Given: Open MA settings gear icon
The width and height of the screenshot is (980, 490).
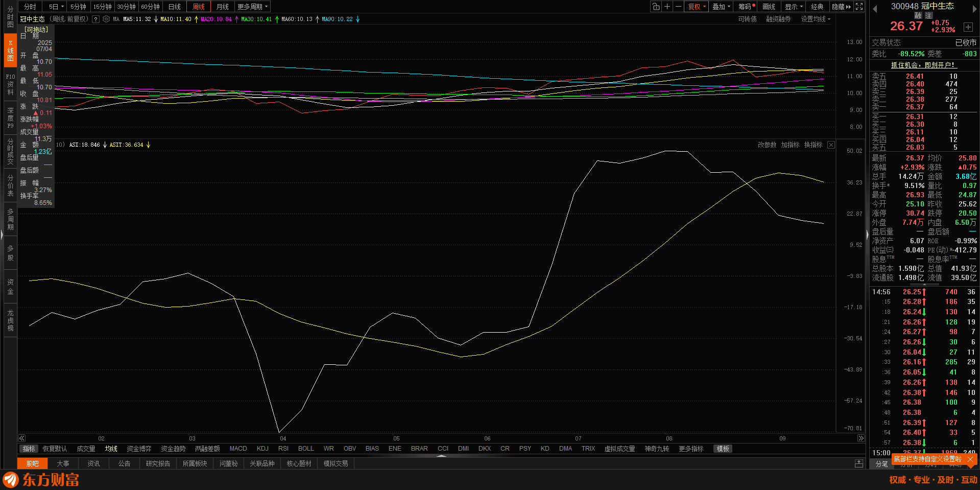Looking at the screenshot, I should (x=106, y=19).
